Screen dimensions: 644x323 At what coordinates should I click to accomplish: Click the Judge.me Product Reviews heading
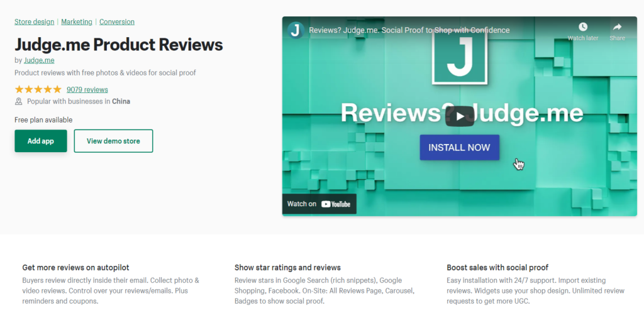pyautogui.click(x=119, y=45)
